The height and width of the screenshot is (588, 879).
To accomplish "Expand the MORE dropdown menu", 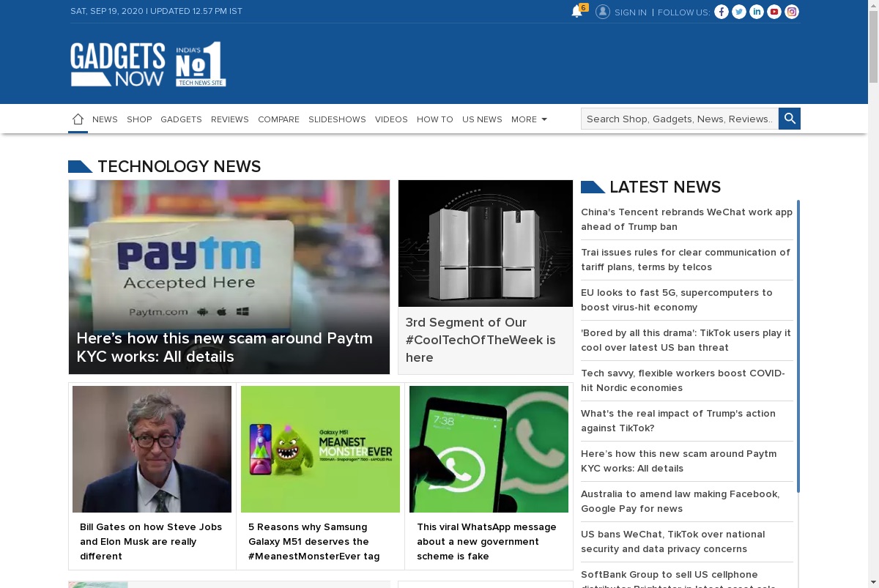I will [x=529, y=119].
